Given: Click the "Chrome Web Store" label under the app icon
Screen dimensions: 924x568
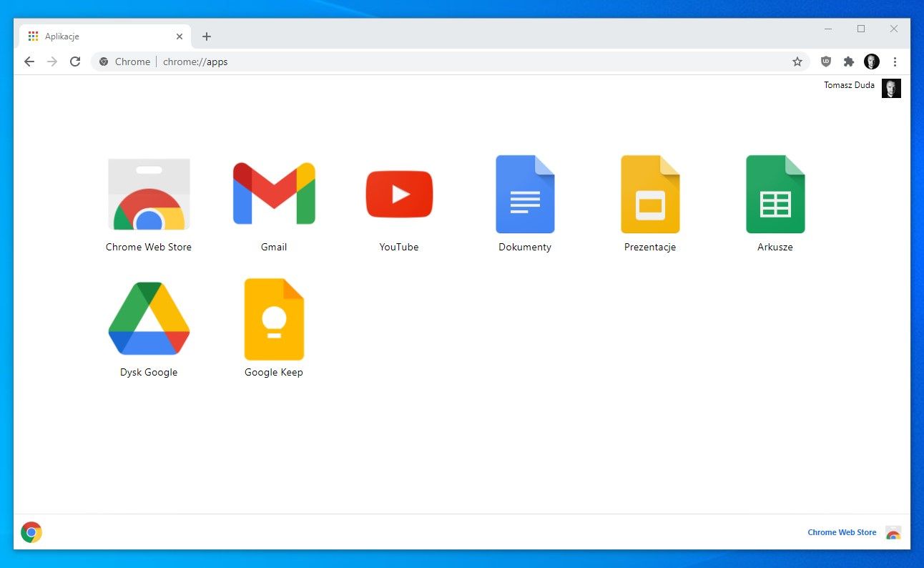Looking at the screenshot, I should point(149,247).
